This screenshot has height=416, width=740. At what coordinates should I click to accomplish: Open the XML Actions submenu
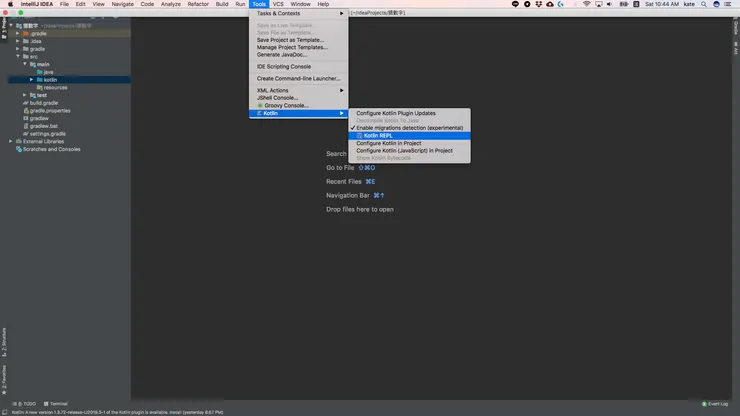coord(298,90)
